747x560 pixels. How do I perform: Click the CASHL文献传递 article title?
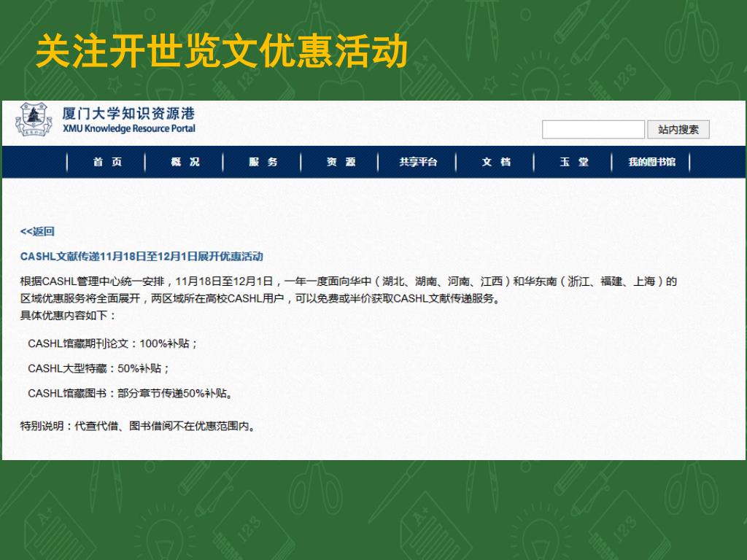point(142,257)
